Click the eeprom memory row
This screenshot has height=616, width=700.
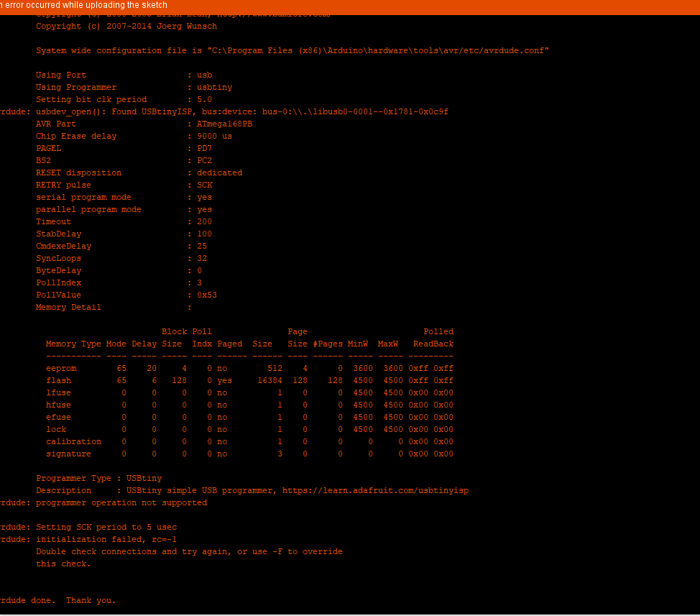(249, 368)
